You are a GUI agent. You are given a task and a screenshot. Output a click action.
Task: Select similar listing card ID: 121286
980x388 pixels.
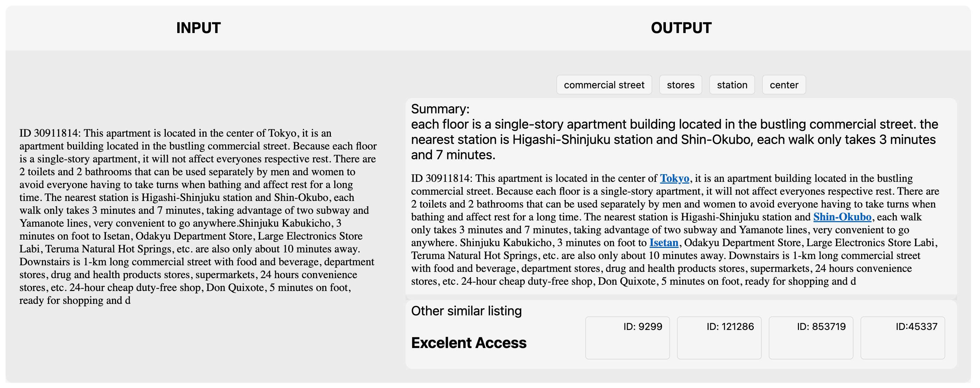719,337
